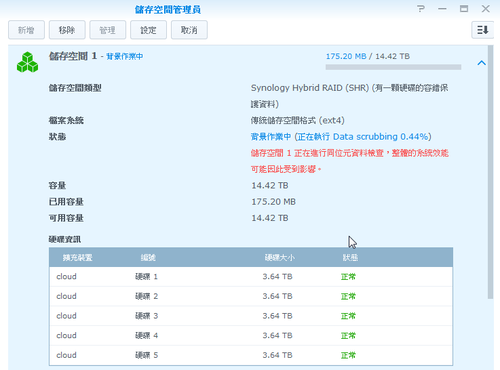Collapse the 儲存空間 1 panel with the chevron
500x370 pixels.
coord(481,63)
